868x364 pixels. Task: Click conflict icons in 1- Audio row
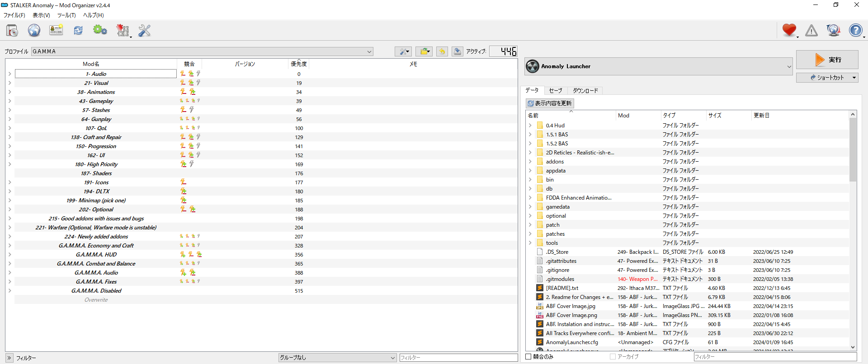190,74
